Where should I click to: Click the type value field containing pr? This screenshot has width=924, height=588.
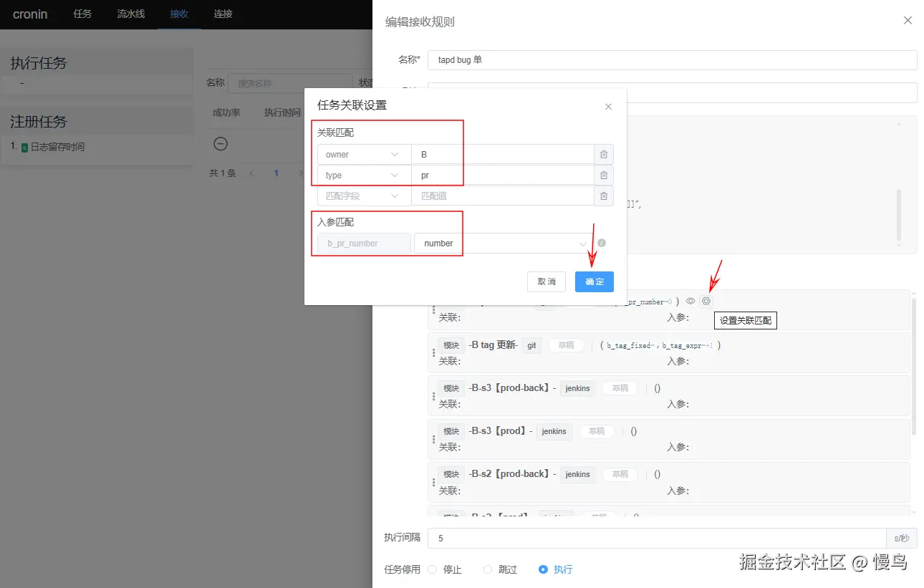[x=503, y=175]
